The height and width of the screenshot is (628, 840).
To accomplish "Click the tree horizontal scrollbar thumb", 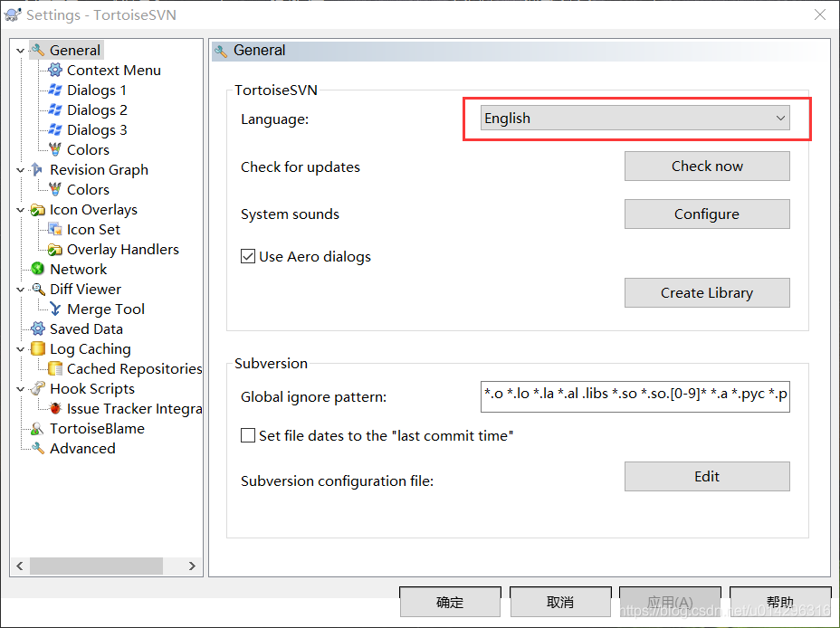I will point(97,566).
